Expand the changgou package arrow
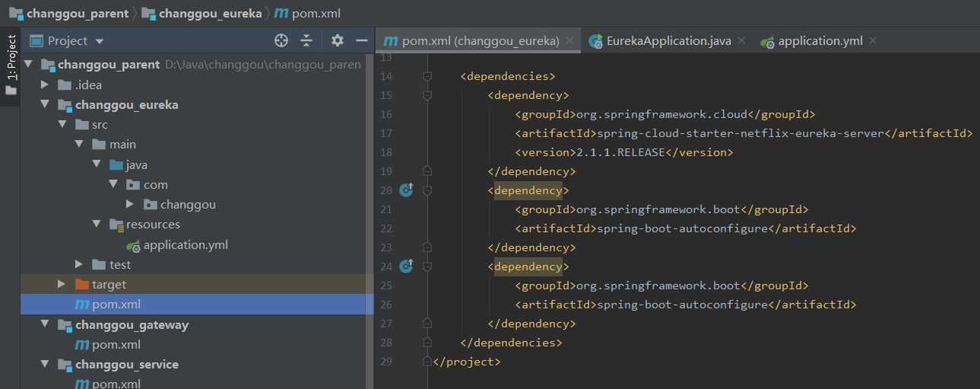The width and height of the screenshot is (980, 389). 129,204
